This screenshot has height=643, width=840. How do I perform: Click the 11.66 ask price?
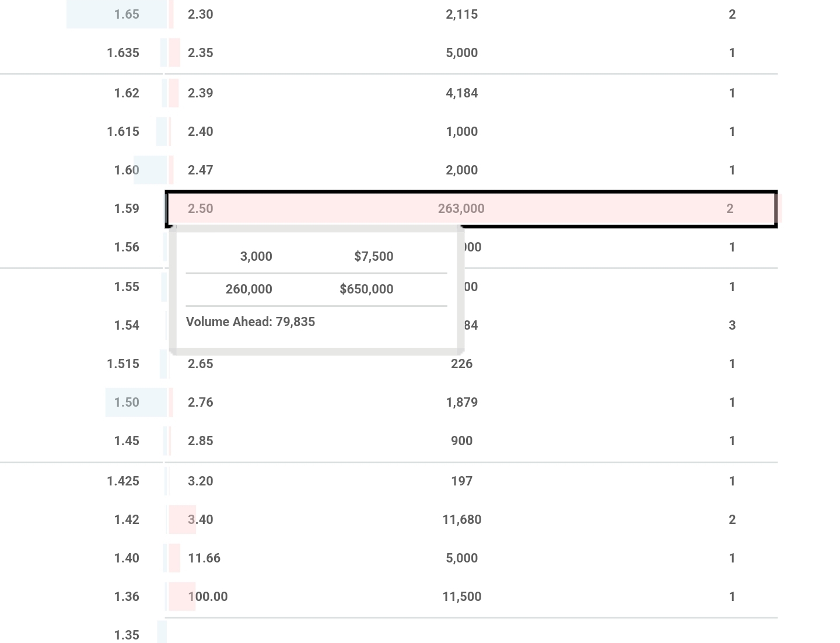(x=204, y=558)
